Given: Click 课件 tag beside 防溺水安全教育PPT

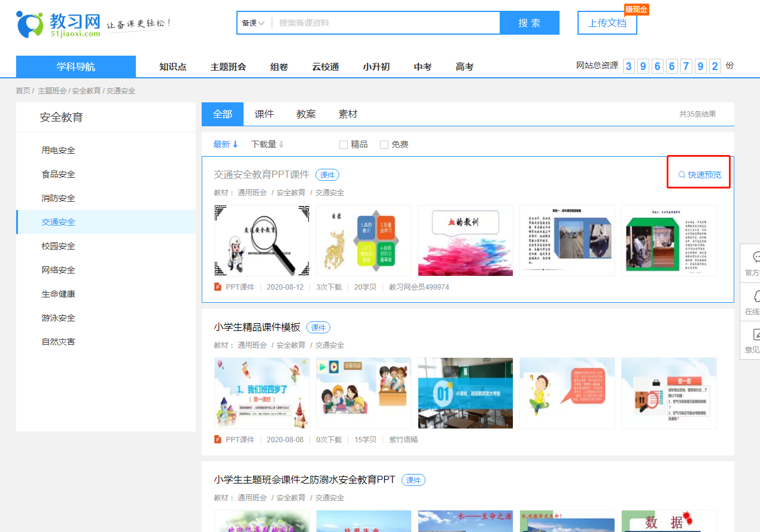Looking at the screenshot, I should (414, 480).
